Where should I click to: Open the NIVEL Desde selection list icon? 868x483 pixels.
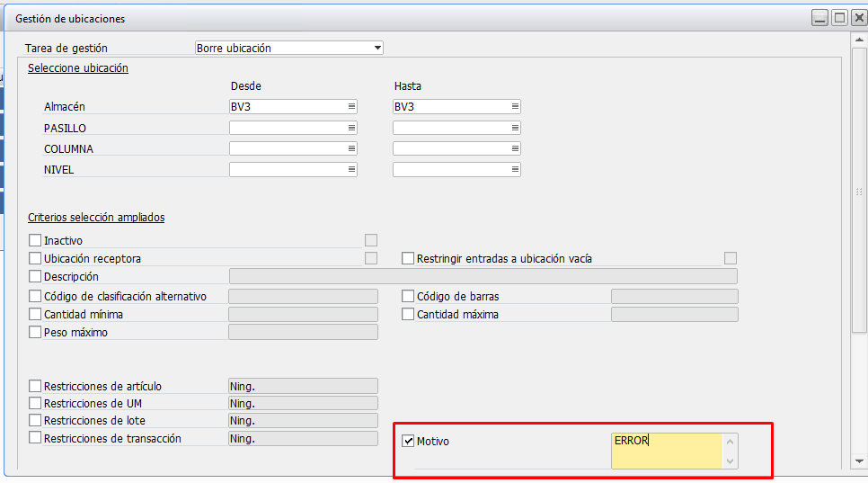[x=351, y=169]
